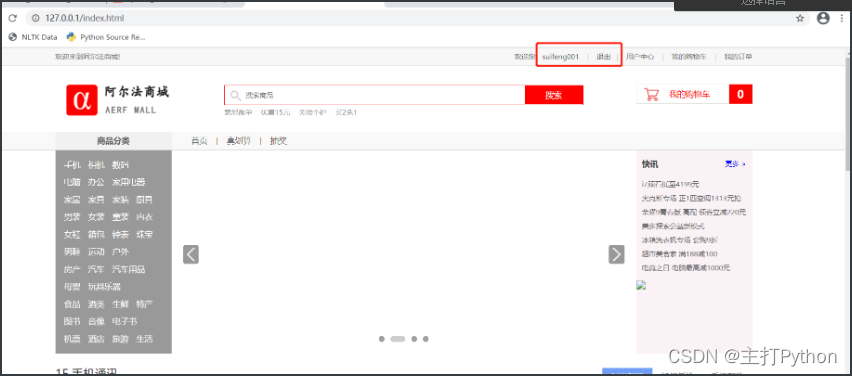Open Chrome's three-dot menu
852x376 pixels.
(841, 18)
